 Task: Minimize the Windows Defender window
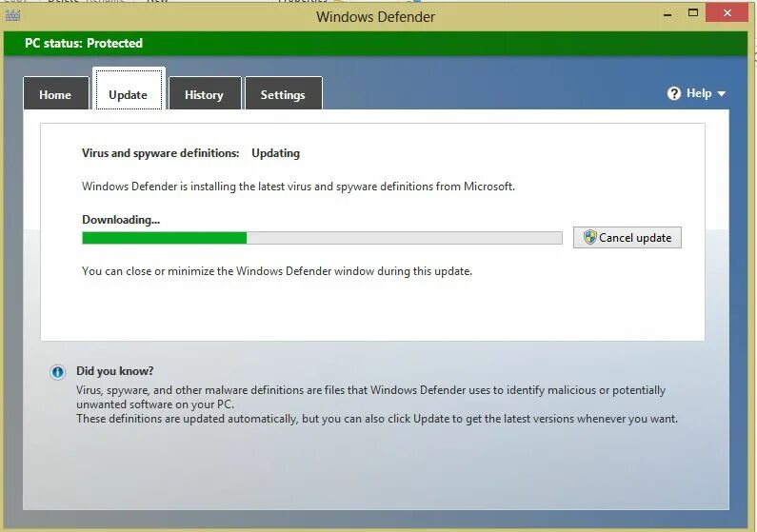coord(667,14)
